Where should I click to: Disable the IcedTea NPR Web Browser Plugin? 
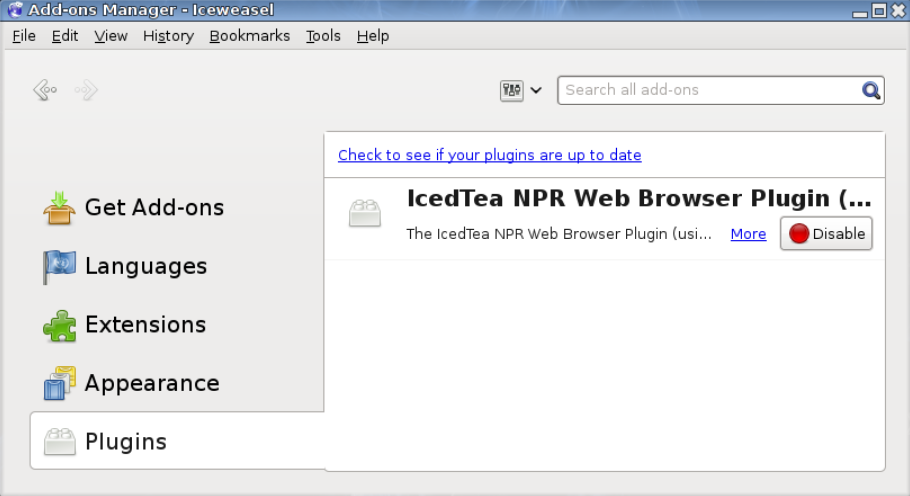[826, 234]
